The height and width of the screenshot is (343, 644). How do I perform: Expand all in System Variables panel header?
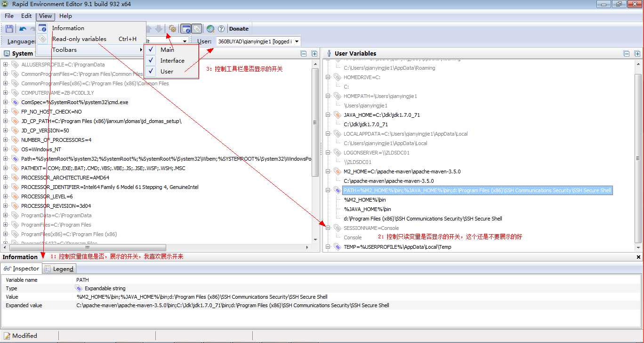click(x=314, y=54)
